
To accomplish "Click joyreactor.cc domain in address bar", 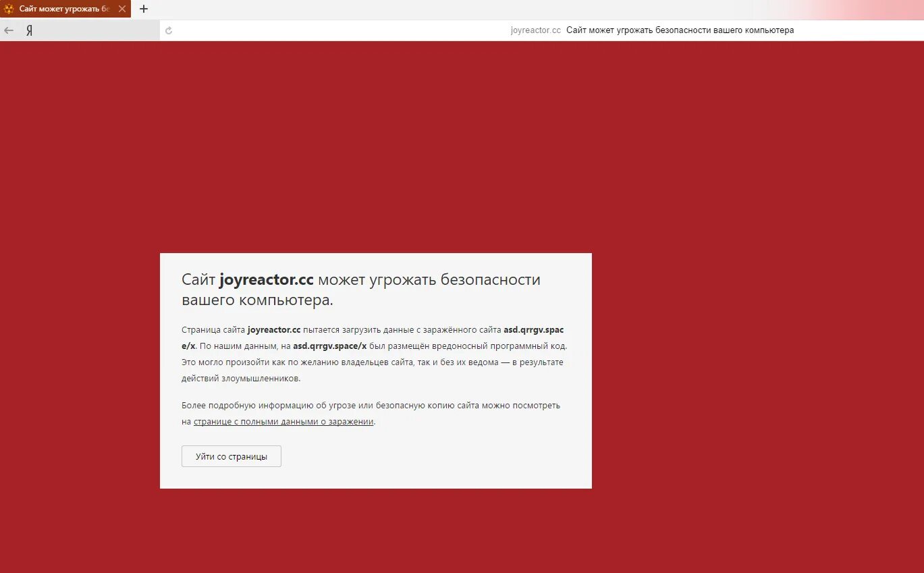I will 536,30.
